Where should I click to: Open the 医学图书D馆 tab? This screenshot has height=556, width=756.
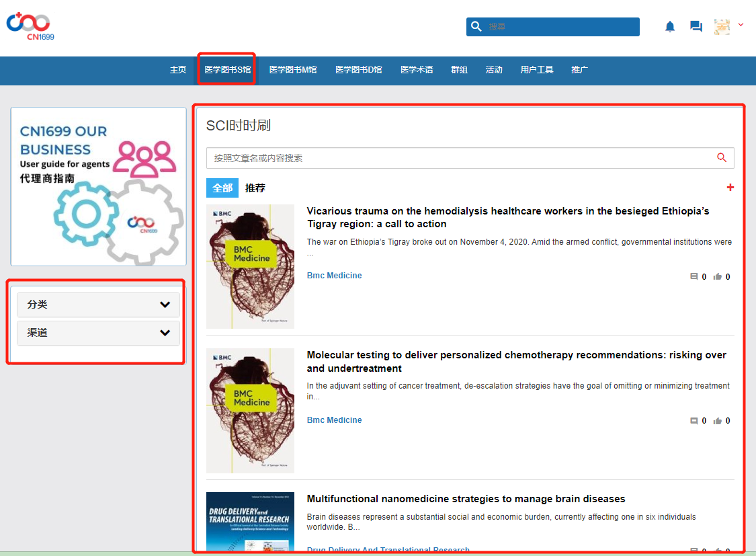[359, 70]
